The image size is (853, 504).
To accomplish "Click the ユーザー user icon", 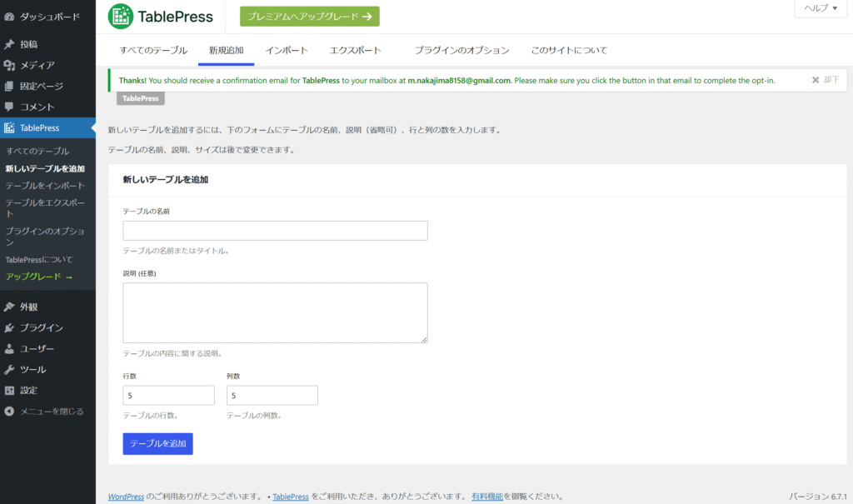I will coord(9,348).
